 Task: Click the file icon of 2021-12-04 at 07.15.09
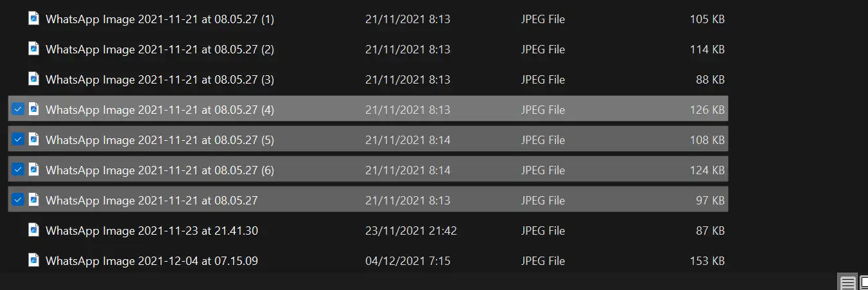[34, 260]
